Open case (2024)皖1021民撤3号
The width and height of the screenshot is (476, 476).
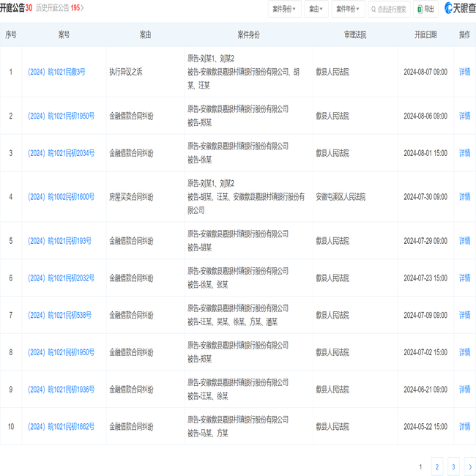[56, 72]
